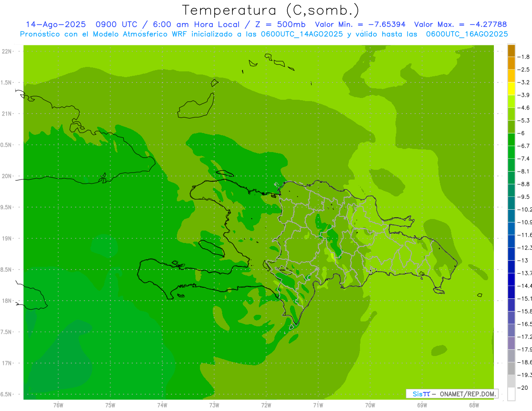Click the yellow swatch between -3.2 and -3.9
The height and width of the screenshot is (411, 532).
pyautogui.click(x=511, y=89)
